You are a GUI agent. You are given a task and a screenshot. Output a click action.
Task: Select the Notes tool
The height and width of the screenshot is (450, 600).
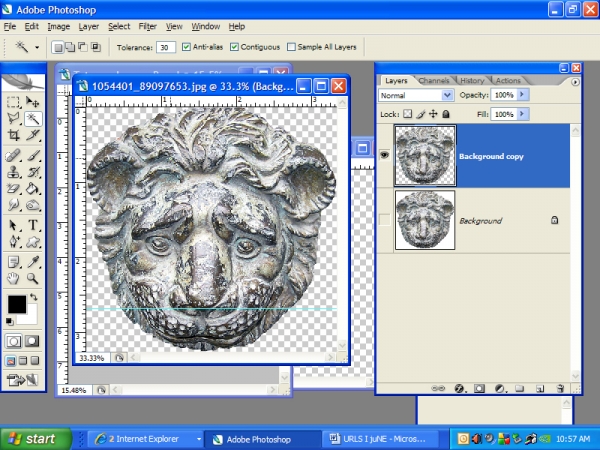click(x=13, y=262)
